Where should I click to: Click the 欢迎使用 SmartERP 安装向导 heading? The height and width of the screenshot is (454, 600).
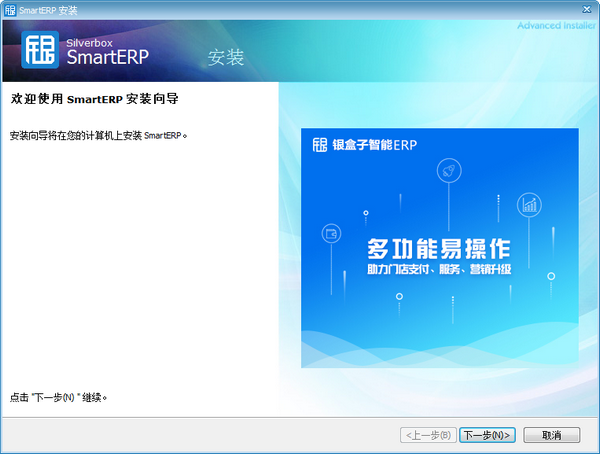click(95, 99)
